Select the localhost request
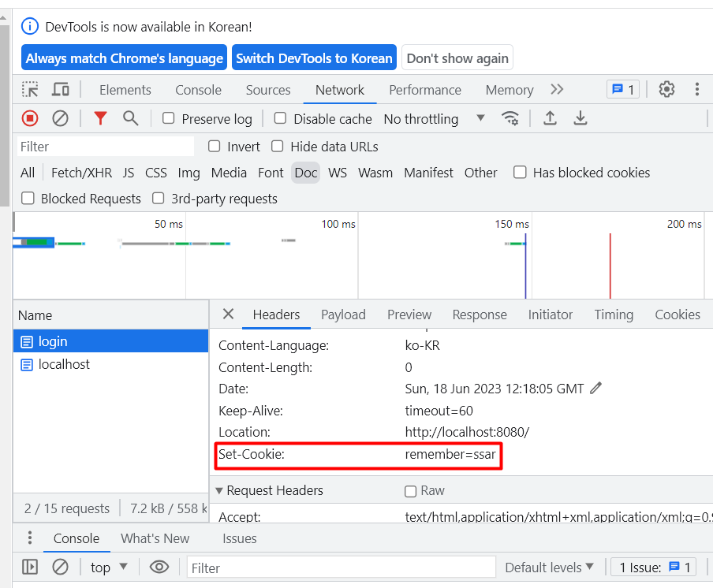This screenshot has height=588, width=713. pyautogui.click(x=111, y=364)
